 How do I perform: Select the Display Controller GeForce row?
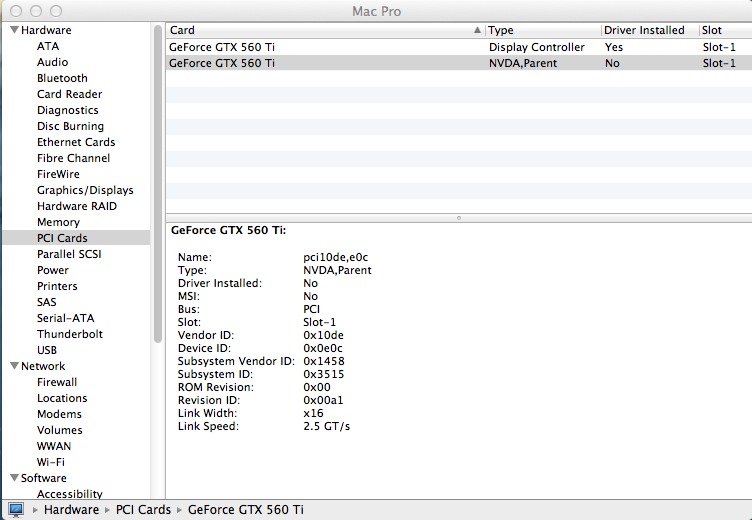(x=459, y=47)
